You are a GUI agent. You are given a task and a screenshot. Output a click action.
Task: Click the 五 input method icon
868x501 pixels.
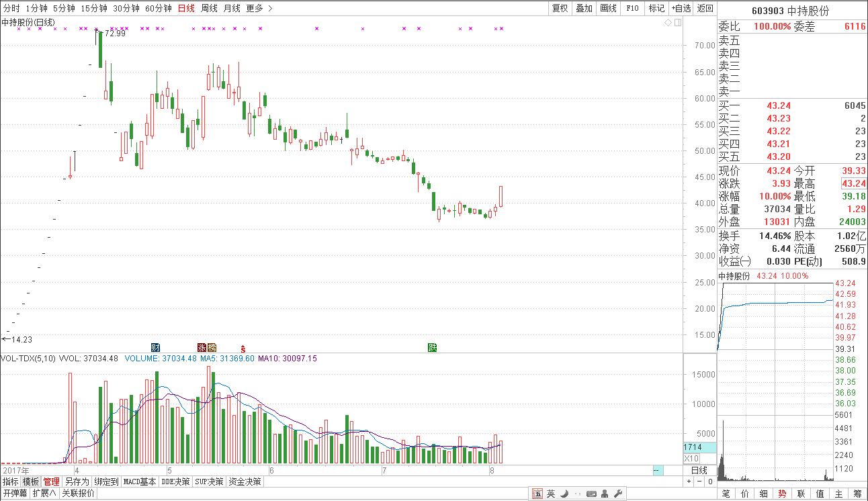point(537,494)
